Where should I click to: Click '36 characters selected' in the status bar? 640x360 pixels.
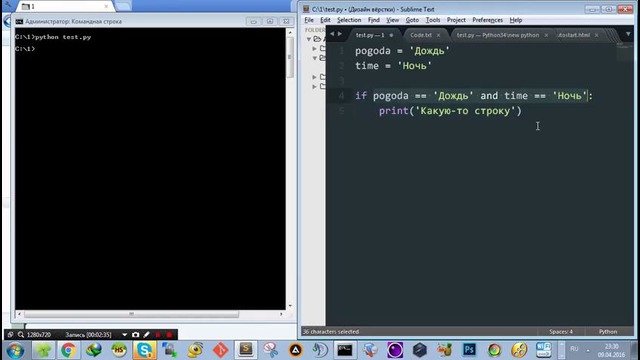point(331,332)
